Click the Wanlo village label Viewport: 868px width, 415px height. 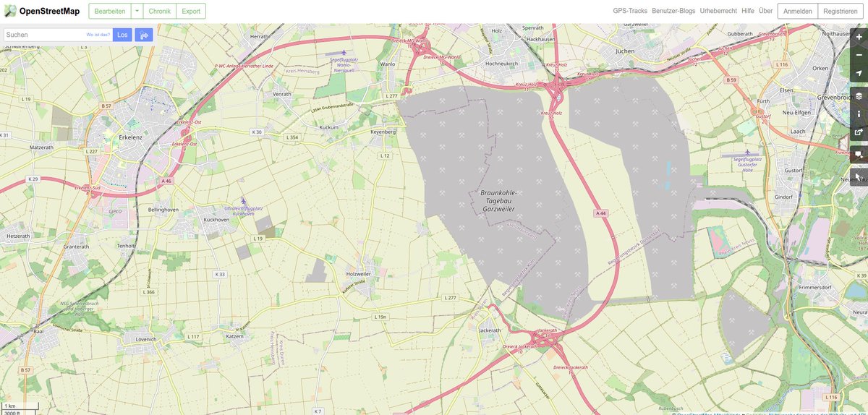tap(387, 64)
